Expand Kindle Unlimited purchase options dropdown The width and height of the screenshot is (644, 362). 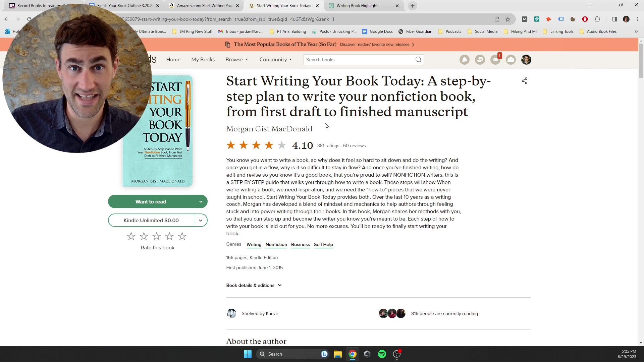tap(201, 220)
